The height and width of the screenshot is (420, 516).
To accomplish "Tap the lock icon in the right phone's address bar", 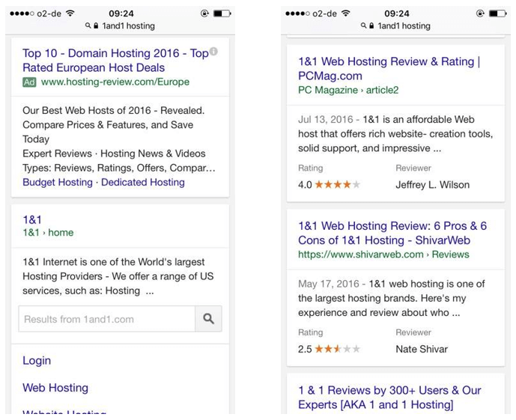I will (371, 25).
